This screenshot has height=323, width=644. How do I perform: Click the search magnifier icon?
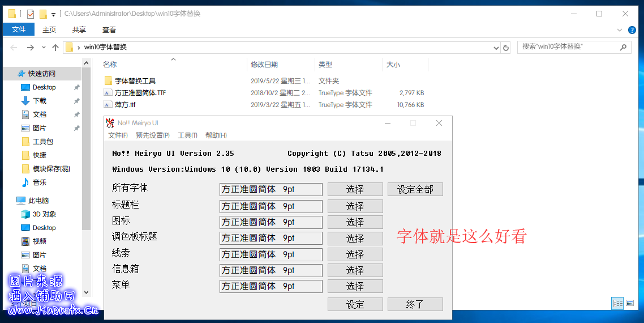coord(623,47)
